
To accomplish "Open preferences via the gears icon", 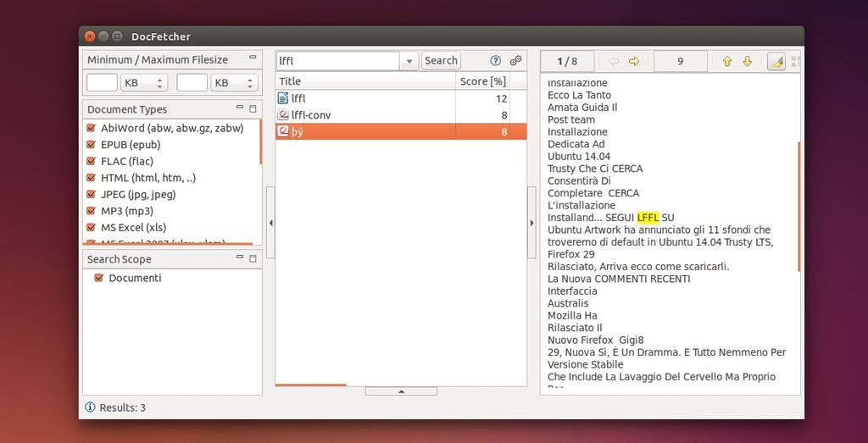I will coord(515,61).
